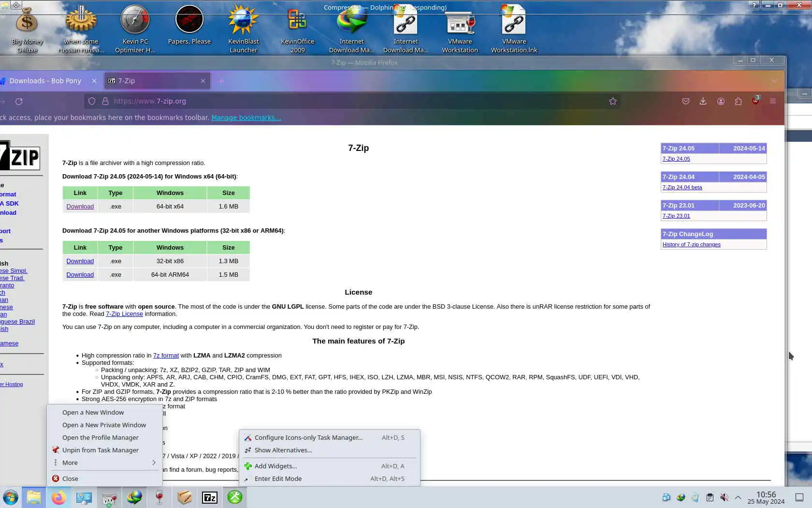
Task: Open the clipboard tray icon
Action: (x=710, y=497)
